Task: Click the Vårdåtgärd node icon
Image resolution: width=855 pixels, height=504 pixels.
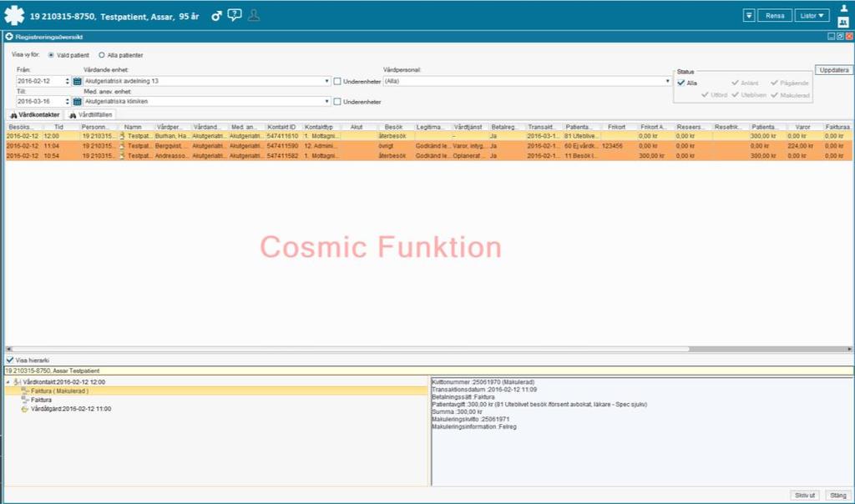Action: [25, 409]
